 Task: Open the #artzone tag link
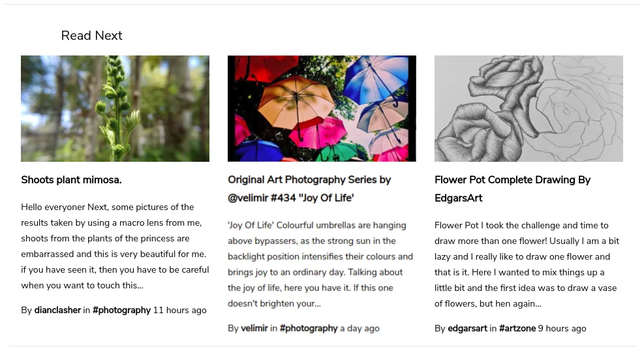tap(517, 328)
